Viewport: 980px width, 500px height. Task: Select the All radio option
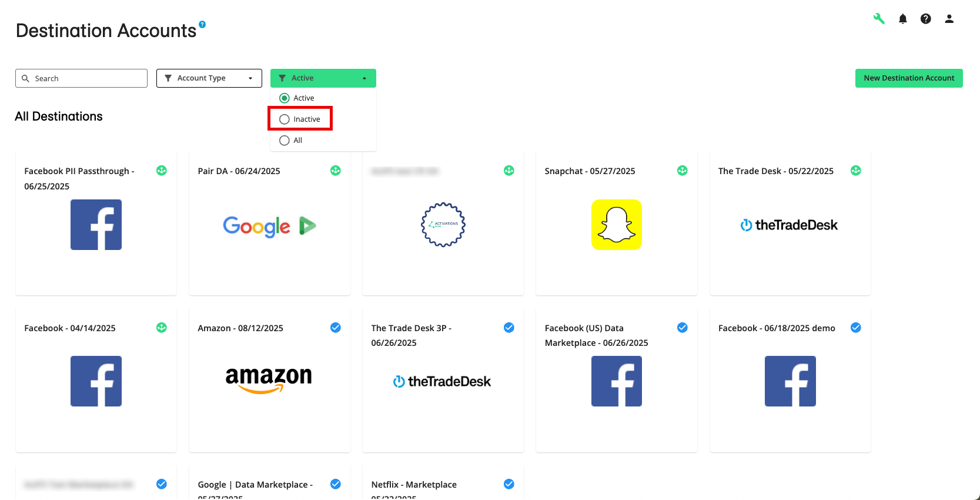(285, 141)
